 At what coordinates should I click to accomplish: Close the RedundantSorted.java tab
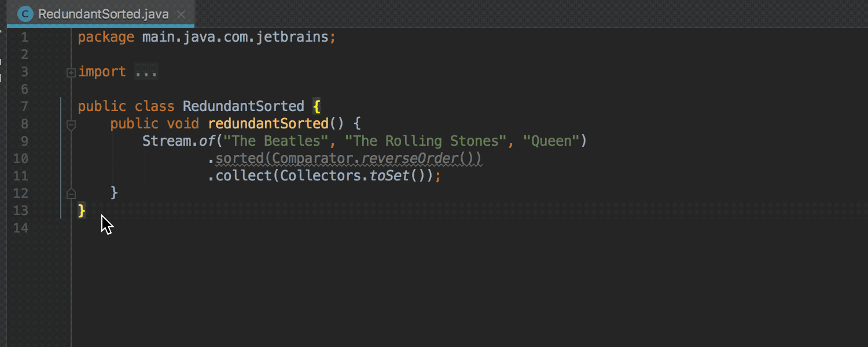(x=181, y=14)
